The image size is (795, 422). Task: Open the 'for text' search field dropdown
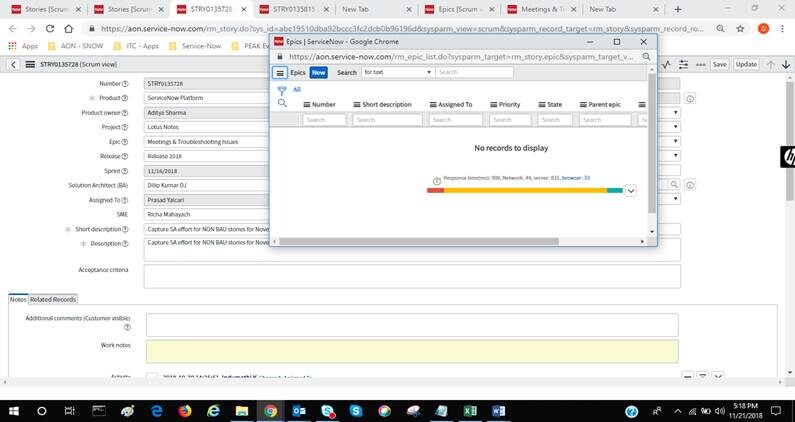coord(398,73)
